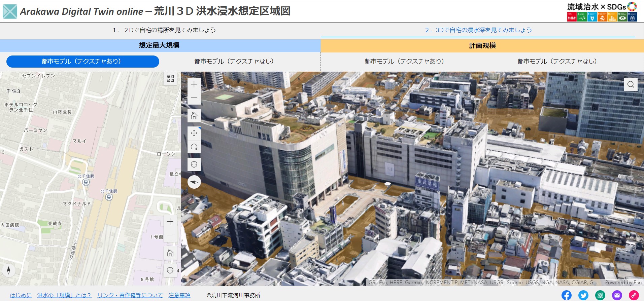This screenshot has height=301, width=644.
Task: Select the rotate tool in 3D view
Action: pyautogui.click(x=194, y=147)
